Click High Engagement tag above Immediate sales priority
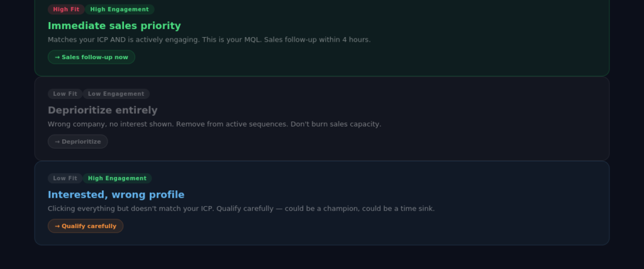The image size is (644, 269). tap(119, 9)
